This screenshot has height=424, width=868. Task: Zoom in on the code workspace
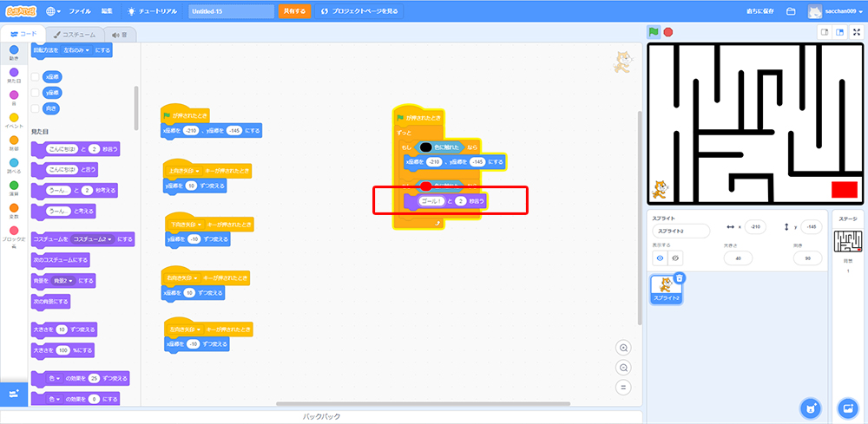point(623,347)
